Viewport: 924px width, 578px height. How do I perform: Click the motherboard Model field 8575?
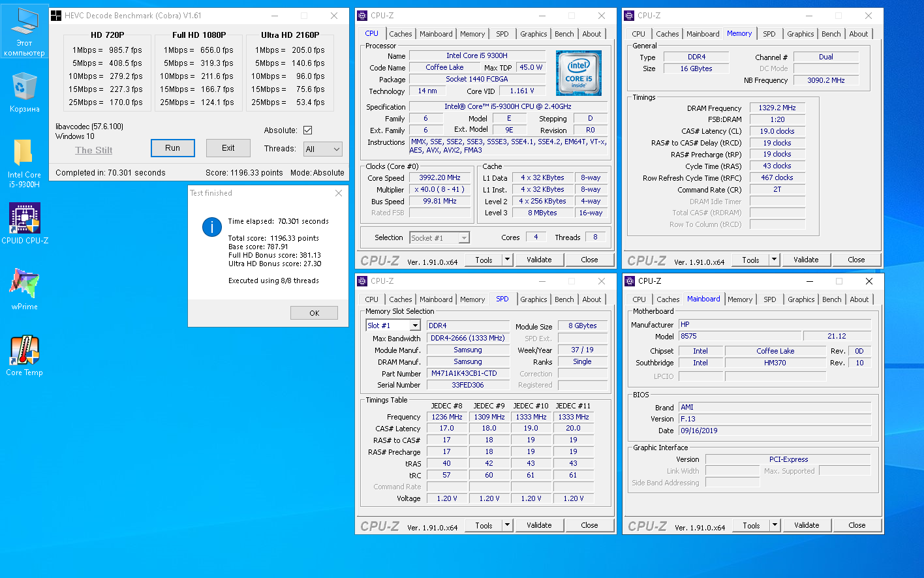pyautogui.click(x=740, y=337)
